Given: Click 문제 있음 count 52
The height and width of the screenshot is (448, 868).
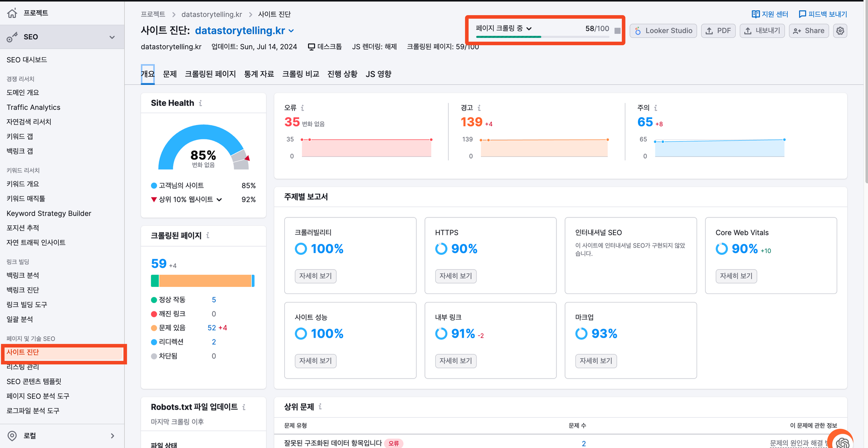Looking at the screenshot, I should [212, 328].
